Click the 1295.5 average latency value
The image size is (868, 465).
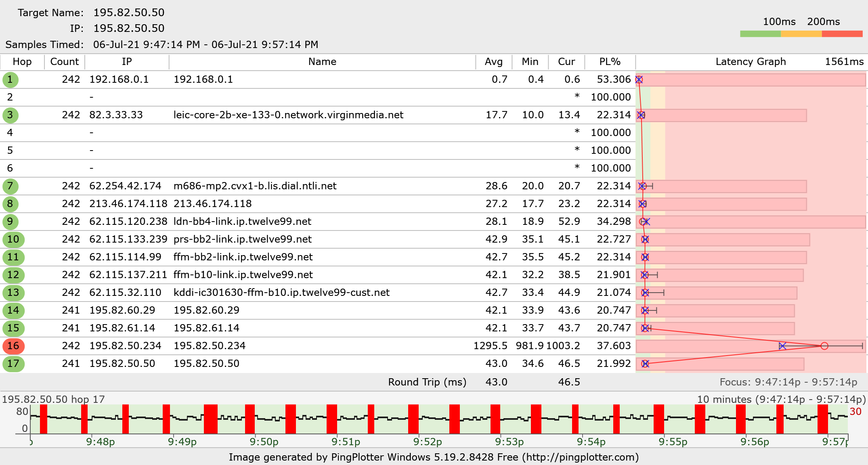coord(490,346)
